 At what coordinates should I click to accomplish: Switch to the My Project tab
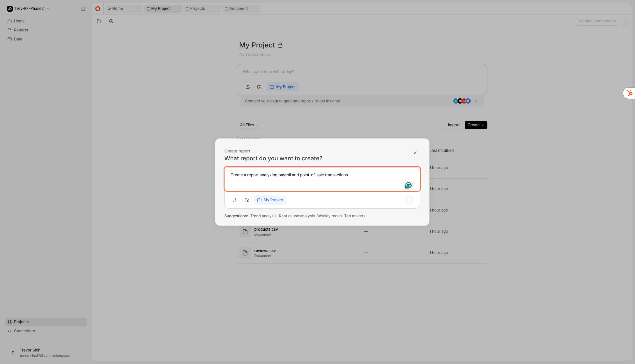[x=163, y=9]
